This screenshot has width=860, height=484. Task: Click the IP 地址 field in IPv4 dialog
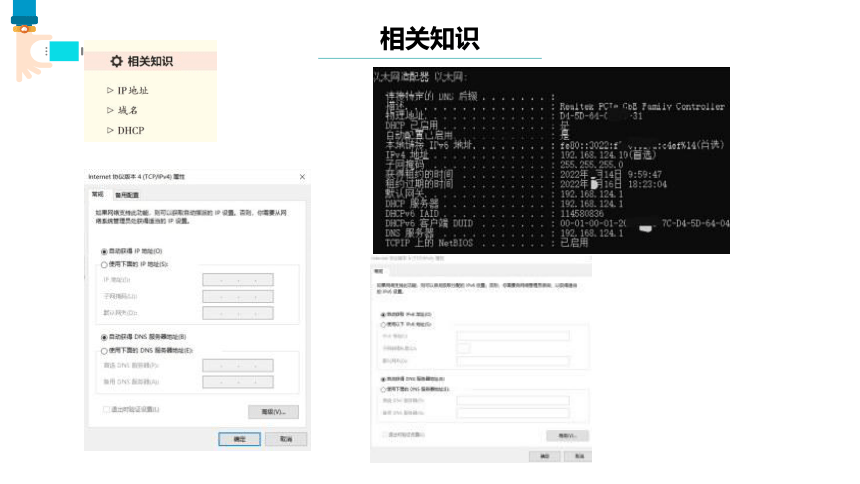[x=238, y=280]
